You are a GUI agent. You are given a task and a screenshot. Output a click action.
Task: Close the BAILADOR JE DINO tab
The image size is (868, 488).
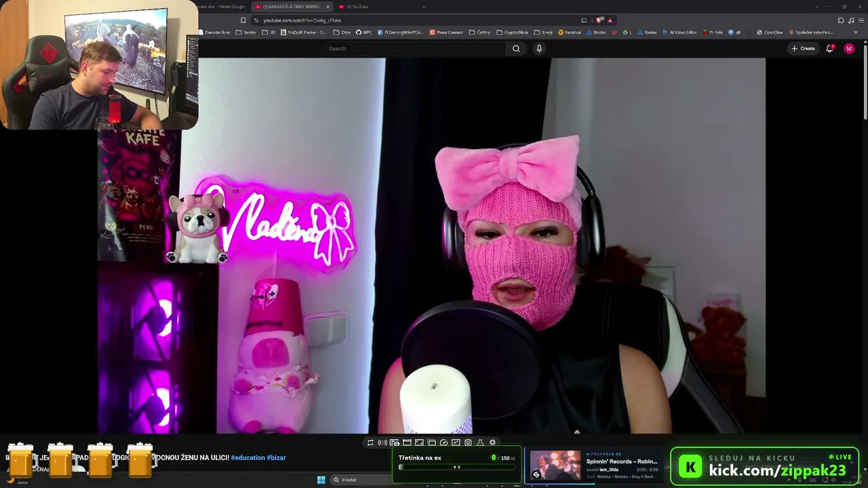tap(328, 7)
